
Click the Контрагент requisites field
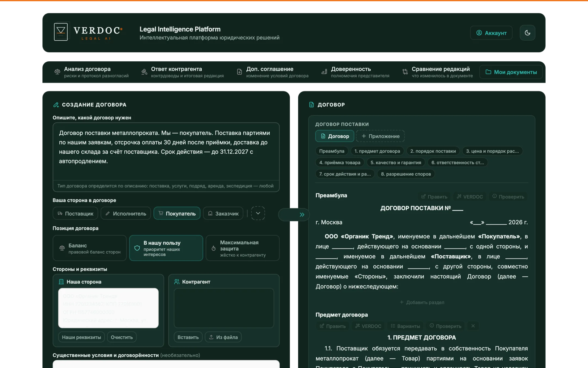point(224,308)
